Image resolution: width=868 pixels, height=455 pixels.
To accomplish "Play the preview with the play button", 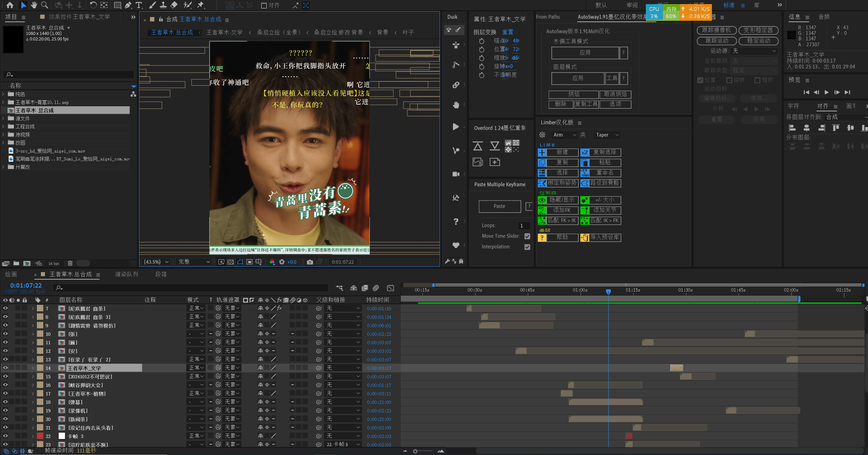I will click(x=826, y=92).
